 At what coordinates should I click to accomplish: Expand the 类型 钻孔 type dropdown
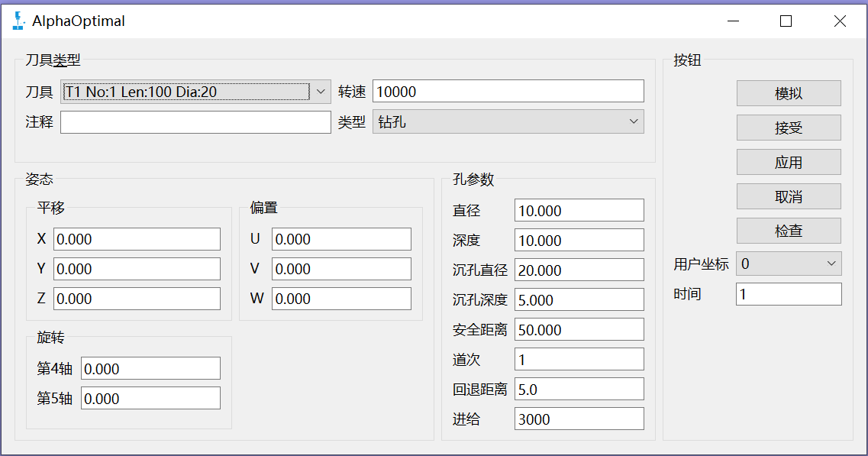pos(508,121)
